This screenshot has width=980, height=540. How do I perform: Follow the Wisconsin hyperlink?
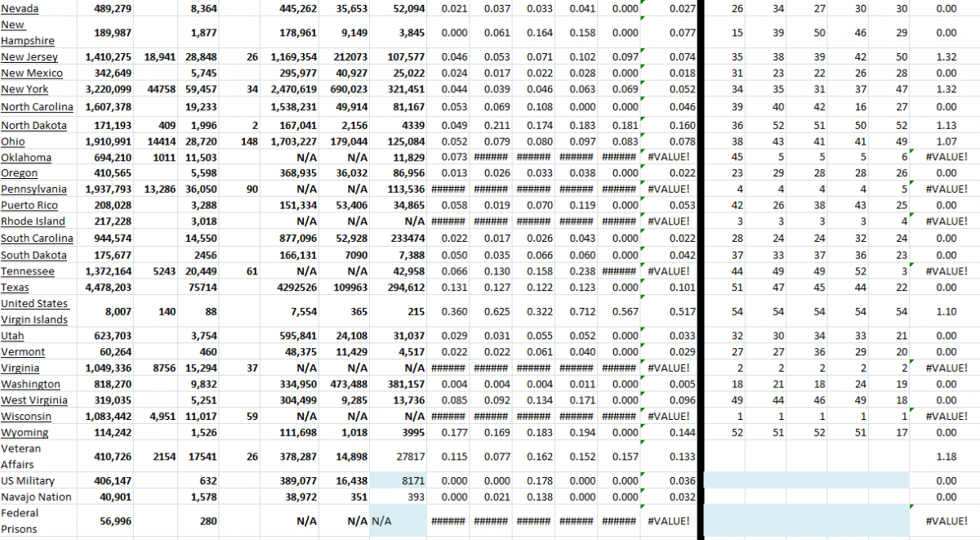pos(26,416)
